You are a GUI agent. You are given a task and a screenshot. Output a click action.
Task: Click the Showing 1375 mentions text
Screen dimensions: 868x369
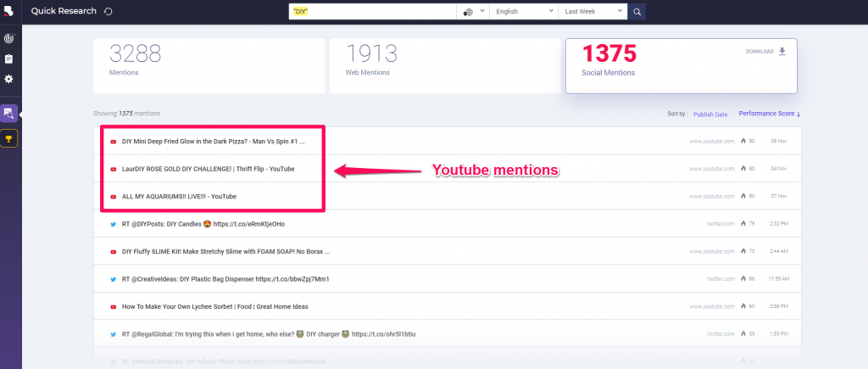coord(127,114)
